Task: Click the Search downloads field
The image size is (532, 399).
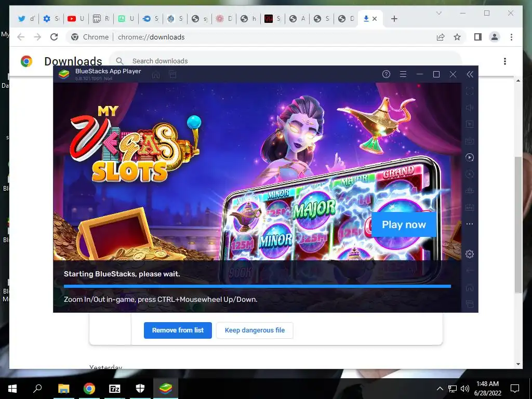Action: [x=285, y=61]
